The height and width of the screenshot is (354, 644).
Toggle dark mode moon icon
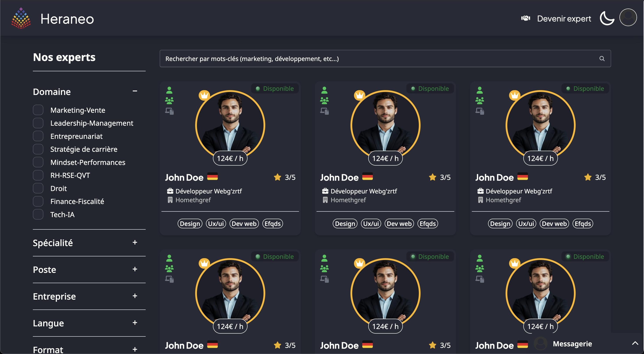(607, 18)
